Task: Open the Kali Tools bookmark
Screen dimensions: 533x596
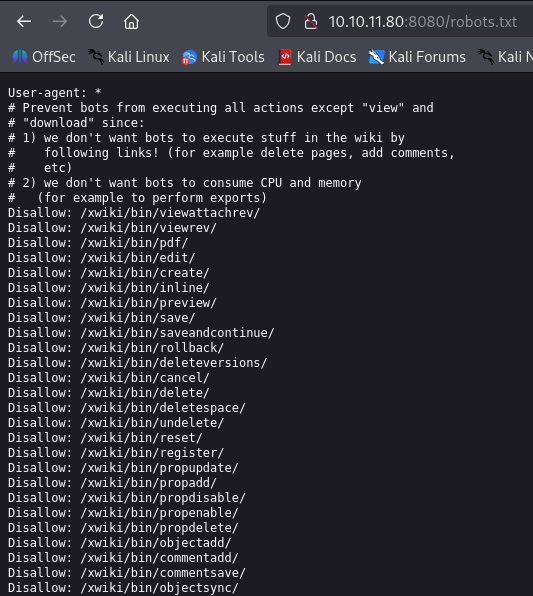Action: (x=223, y=57)
